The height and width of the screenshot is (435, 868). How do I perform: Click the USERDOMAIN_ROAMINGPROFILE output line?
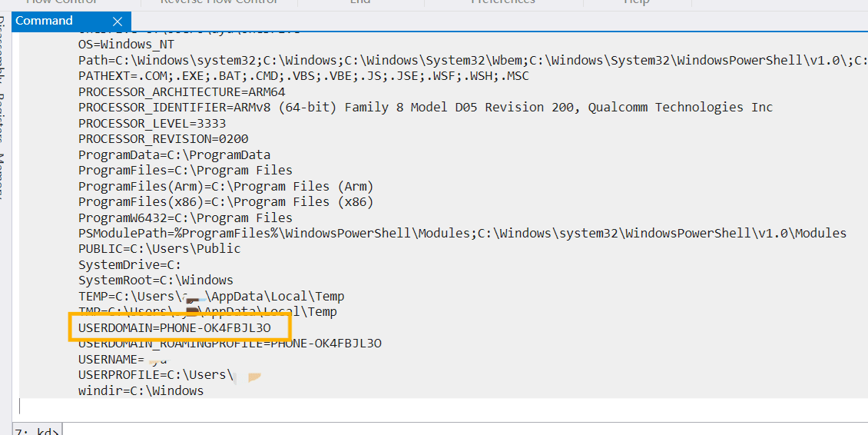coord(230,343)
